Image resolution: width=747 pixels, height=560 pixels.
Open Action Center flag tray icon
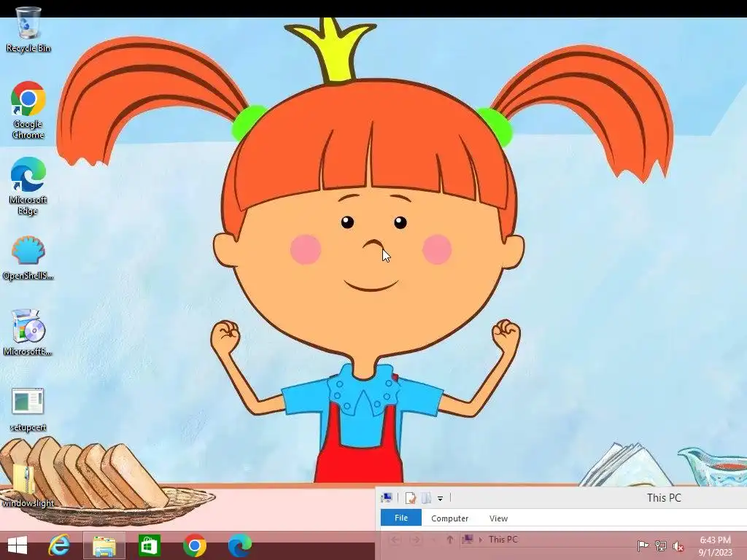[x=643, y=545]
